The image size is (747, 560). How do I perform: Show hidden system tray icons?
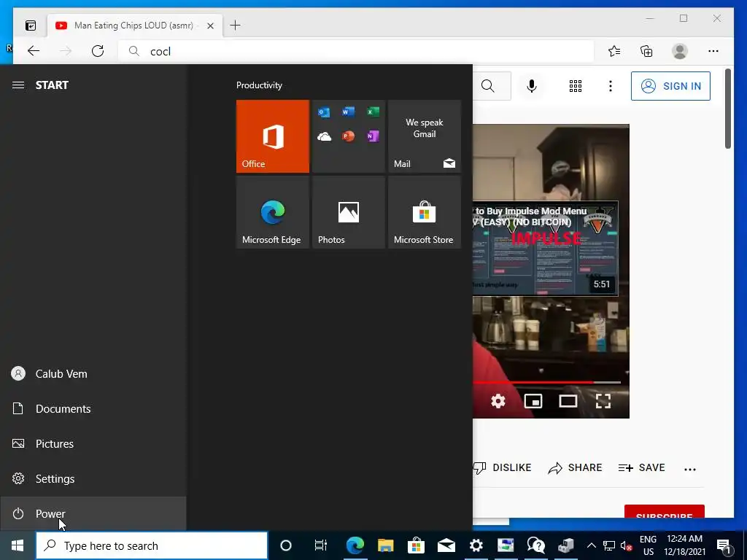click(x=591, y=545)
